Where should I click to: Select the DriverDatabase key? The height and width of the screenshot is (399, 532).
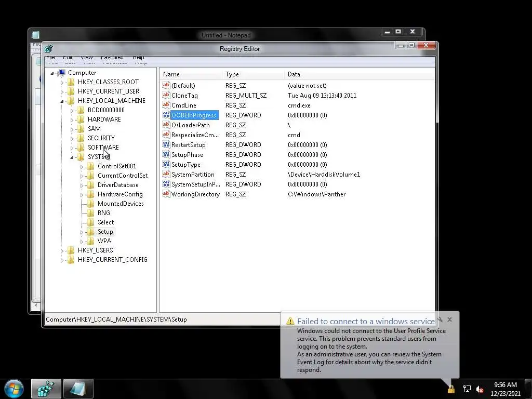coord(118,184)
